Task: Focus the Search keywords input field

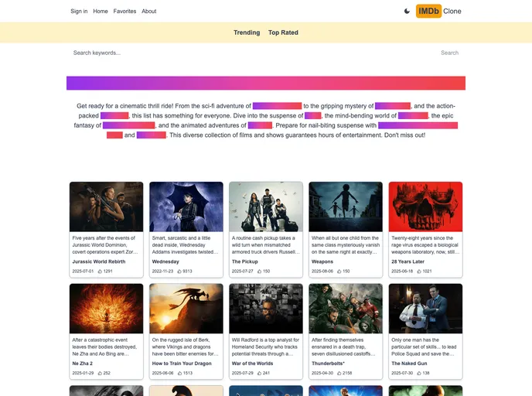Action: (x=253, y=53)
